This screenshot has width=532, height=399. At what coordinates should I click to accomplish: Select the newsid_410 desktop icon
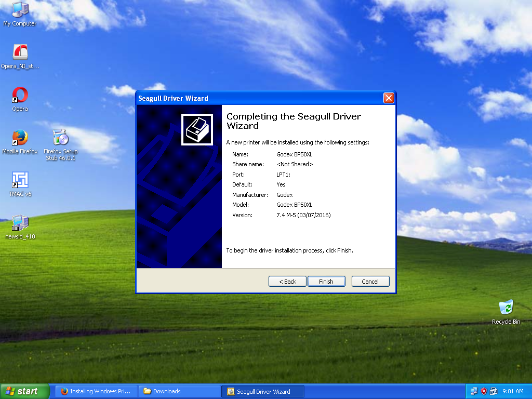click(x=20, y=227)
